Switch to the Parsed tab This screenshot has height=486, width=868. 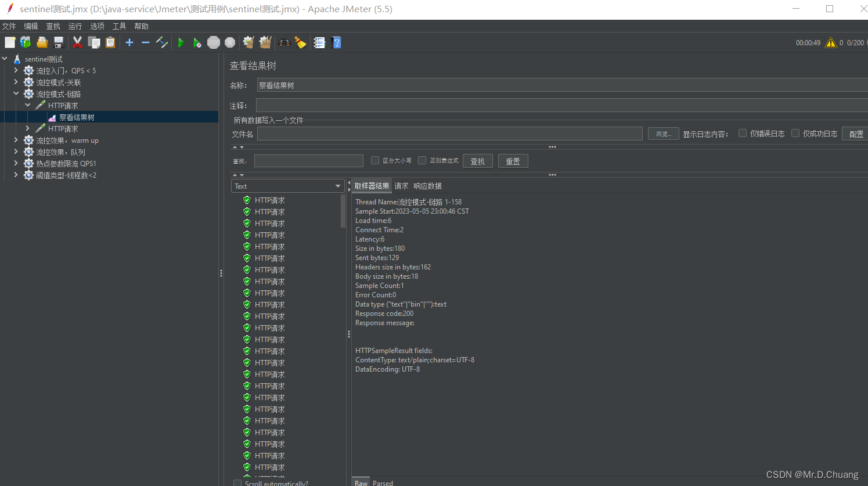[x=383, y=483]
